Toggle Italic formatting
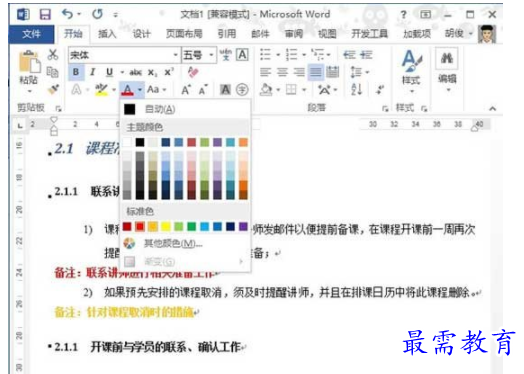 [x=93, y=72]
